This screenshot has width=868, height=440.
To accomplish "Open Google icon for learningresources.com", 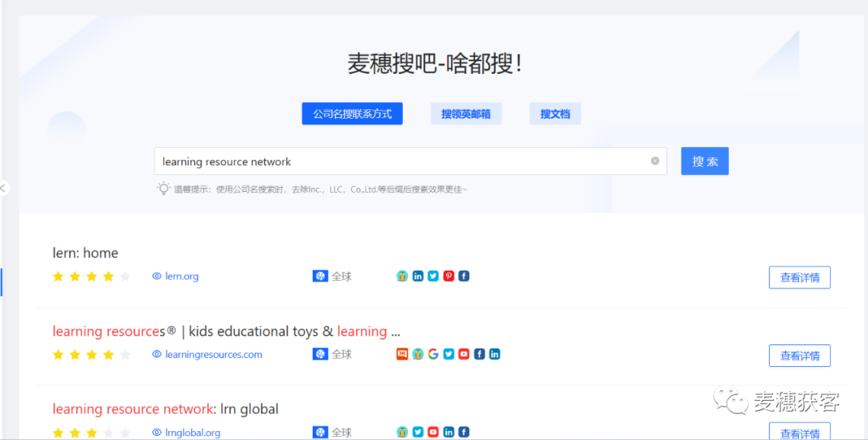I will point(433,354).
